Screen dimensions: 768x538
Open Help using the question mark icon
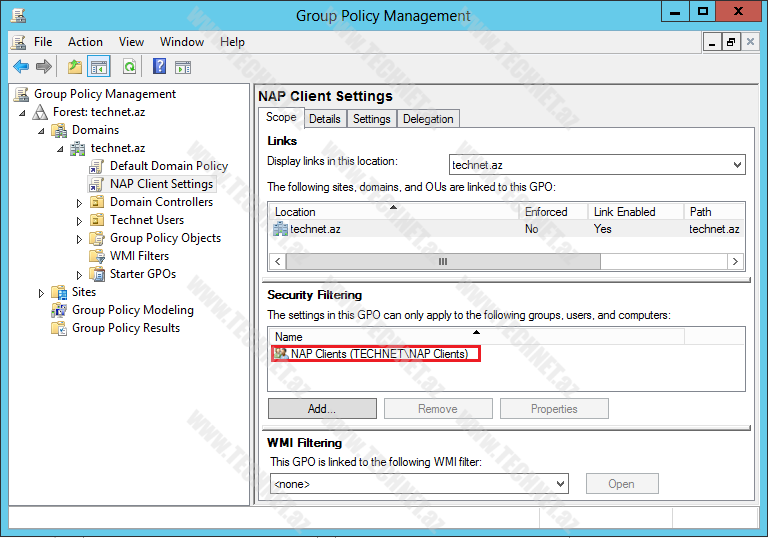click(x=159, y=67)
